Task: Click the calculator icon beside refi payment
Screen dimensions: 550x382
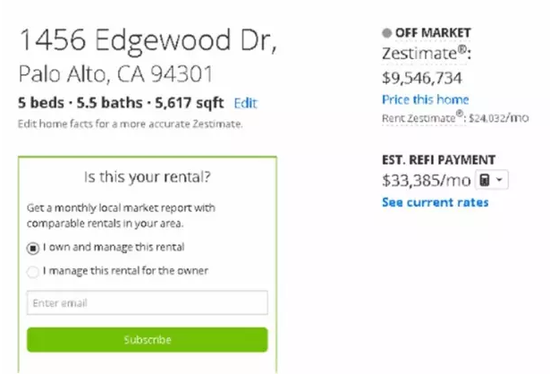Action: coord(484,180)
